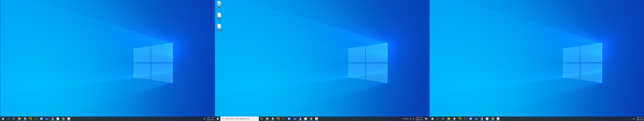Screen dimensions: 644x121
Task: Expand hidden system tray icons chevron
Action: (402, 119)
